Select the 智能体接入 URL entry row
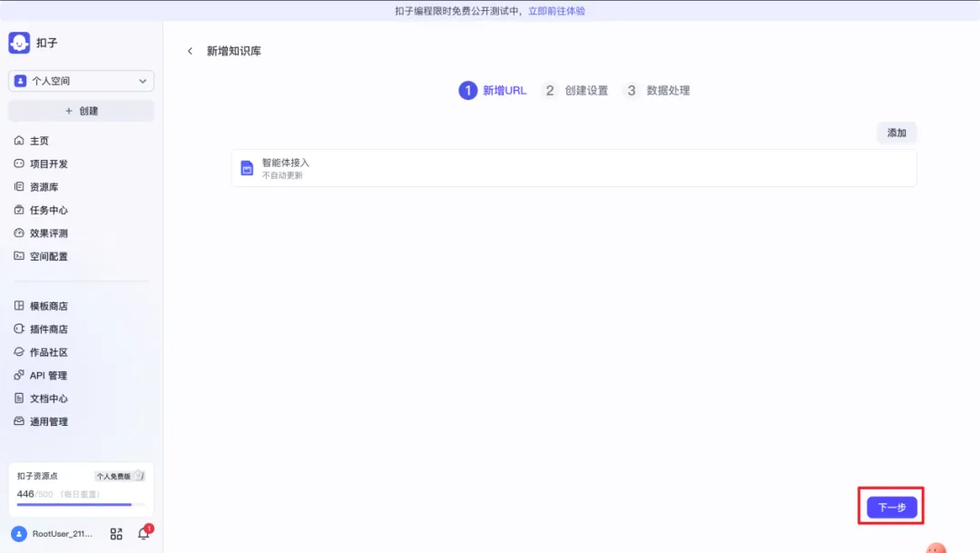This screenshot has height=553, width=980. (x=573, y=168)
